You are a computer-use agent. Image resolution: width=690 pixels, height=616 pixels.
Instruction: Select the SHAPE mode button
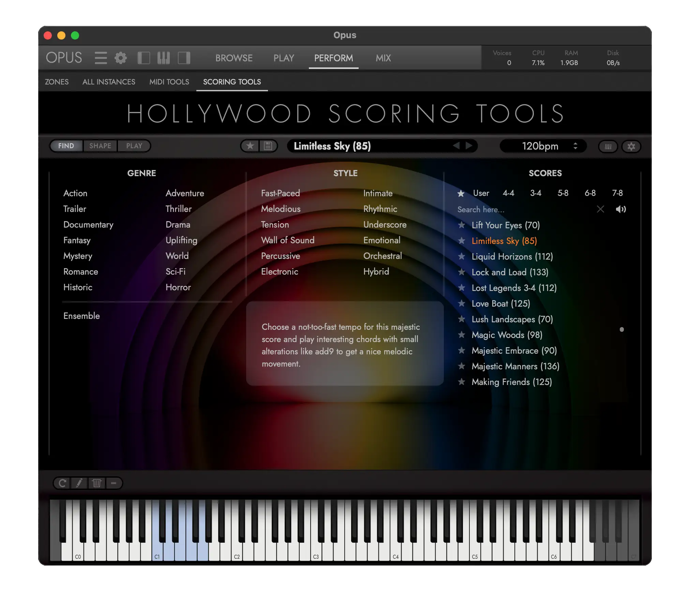[100, 146]
